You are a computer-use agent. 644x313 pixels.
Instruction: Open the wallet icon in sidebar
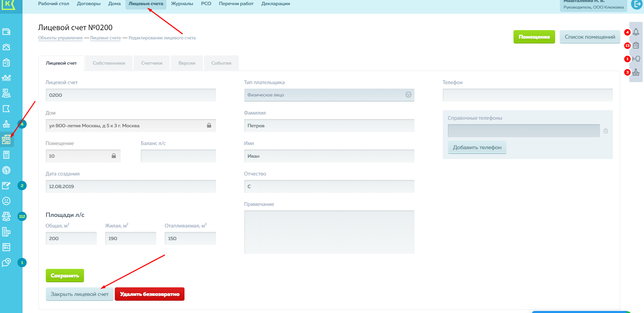[x=6, y=32]
